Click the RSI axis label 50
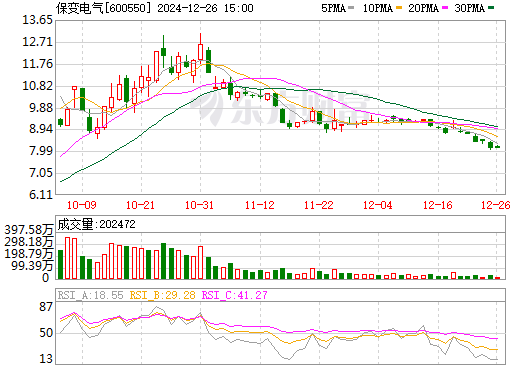This screenshot has width=520, height=365. 46,333
